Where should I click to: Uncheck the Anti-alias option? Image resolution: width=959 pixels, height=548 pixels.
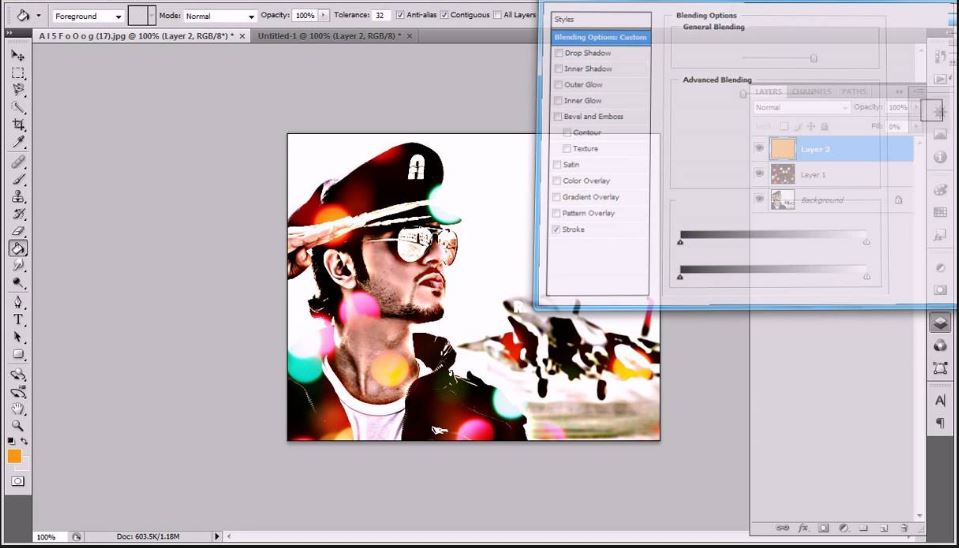click(400, 15)
